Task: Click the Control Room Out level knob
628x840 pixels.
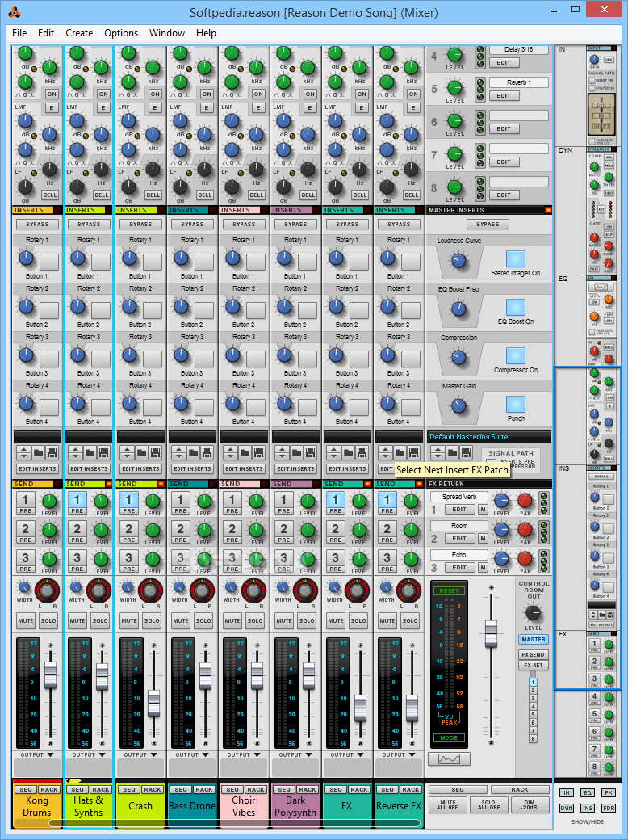Action: click(x=534, y=612)
